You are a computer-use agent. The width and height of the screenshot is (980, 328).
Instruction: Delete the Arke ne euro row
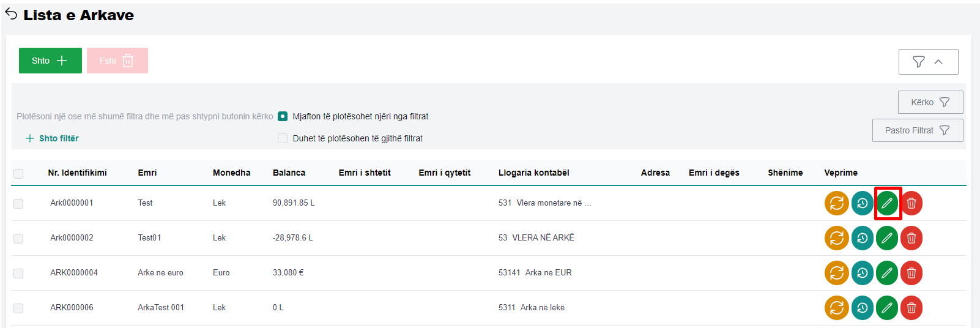pos(911,273)
